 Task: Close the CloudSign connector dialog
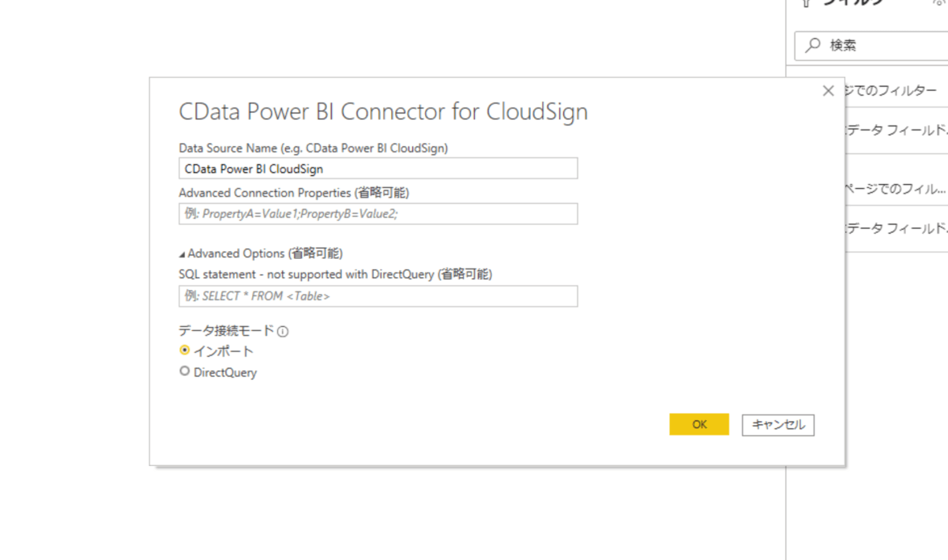click(828, 91)
